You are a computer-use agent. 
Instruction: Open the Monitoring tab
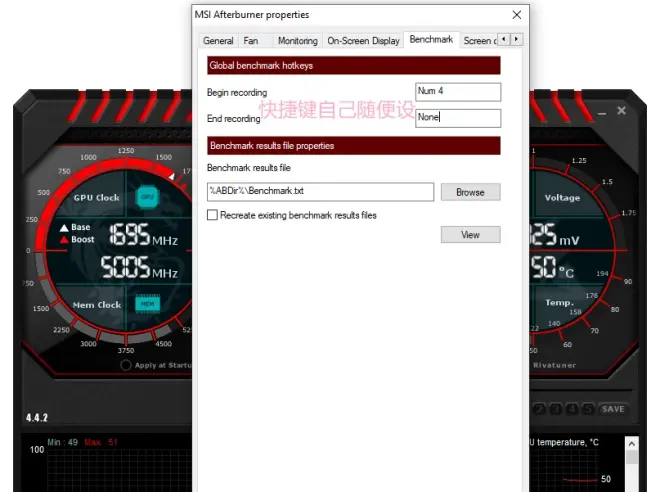pos(298,41)
